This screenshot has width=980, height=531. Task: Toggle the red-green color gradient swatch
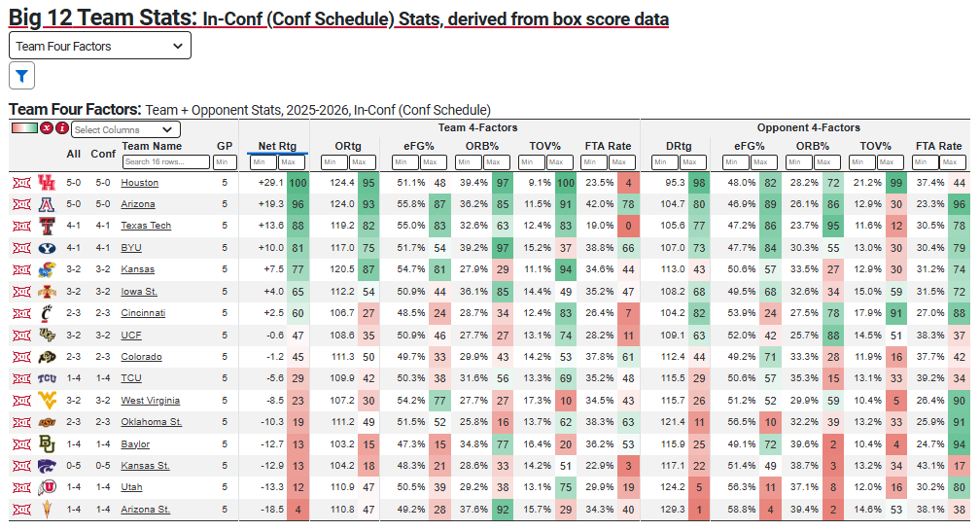(24, 128)
